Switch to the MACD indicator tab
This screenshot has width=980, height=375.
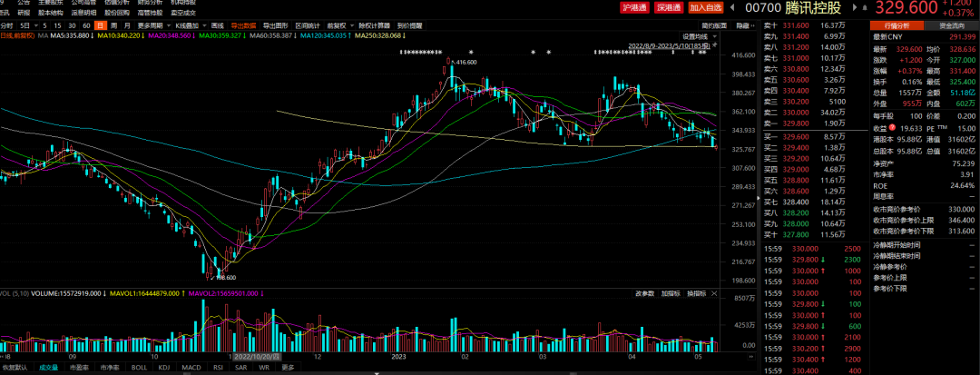point(191,367)
